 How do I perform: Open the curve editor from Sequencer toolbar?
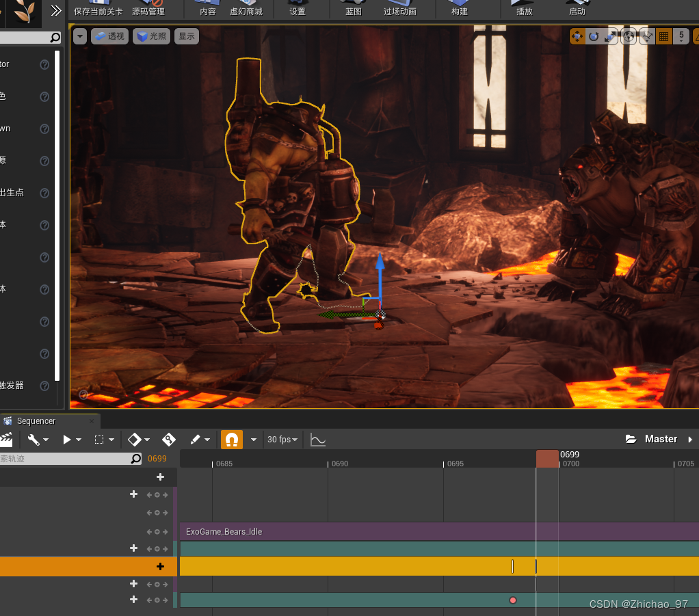[x=318, y=439]
